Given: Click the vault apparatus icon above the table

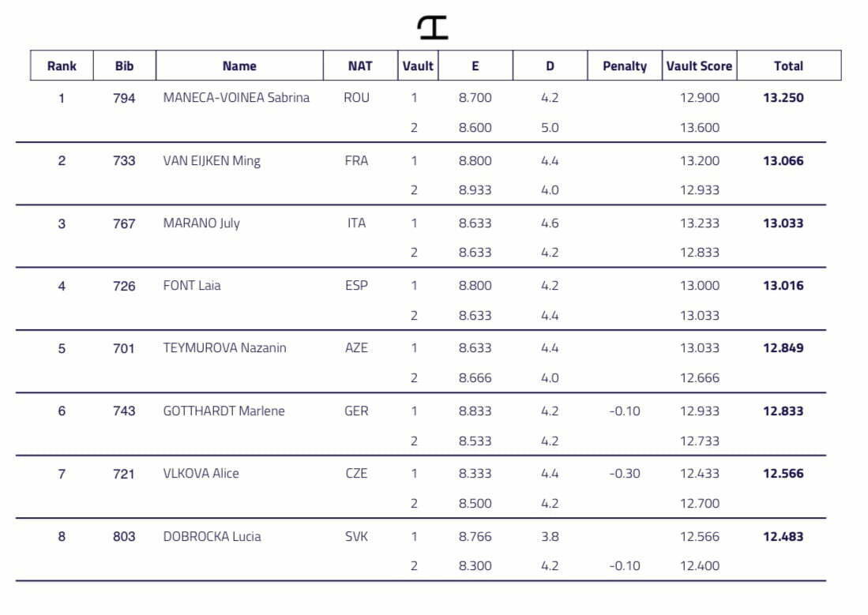Looking at the screenshot, I should pos(433,28).
